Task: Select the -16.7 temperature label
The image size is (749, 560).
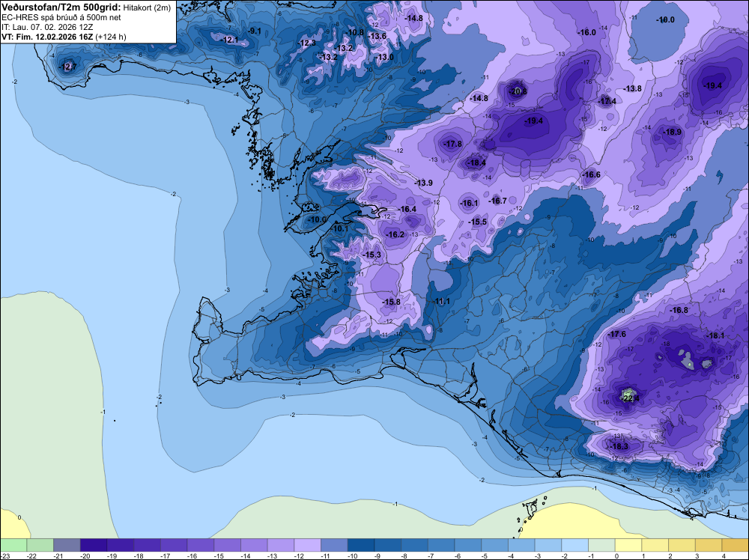Action: coord(498,201)
